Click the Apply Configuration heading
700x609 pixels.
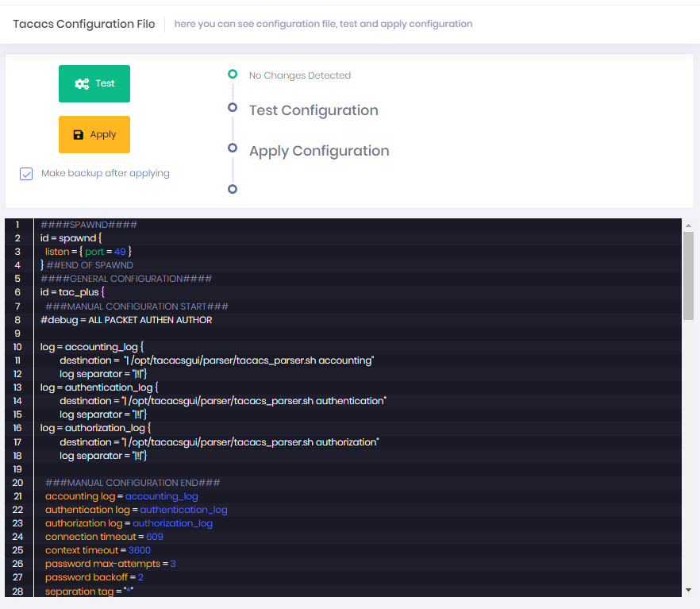click(319, 151)
